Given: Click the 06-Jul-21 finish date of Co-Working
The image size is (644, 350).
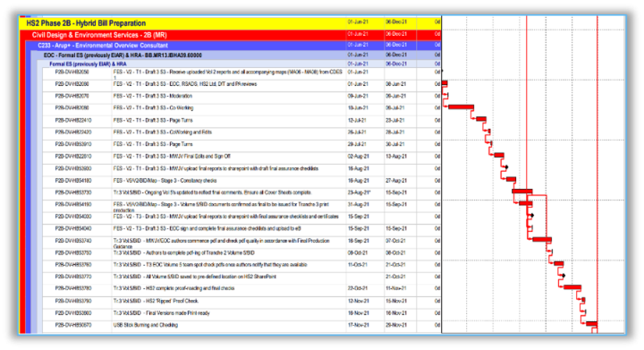Looking at the screenshot, I should [x=396, y=108].
